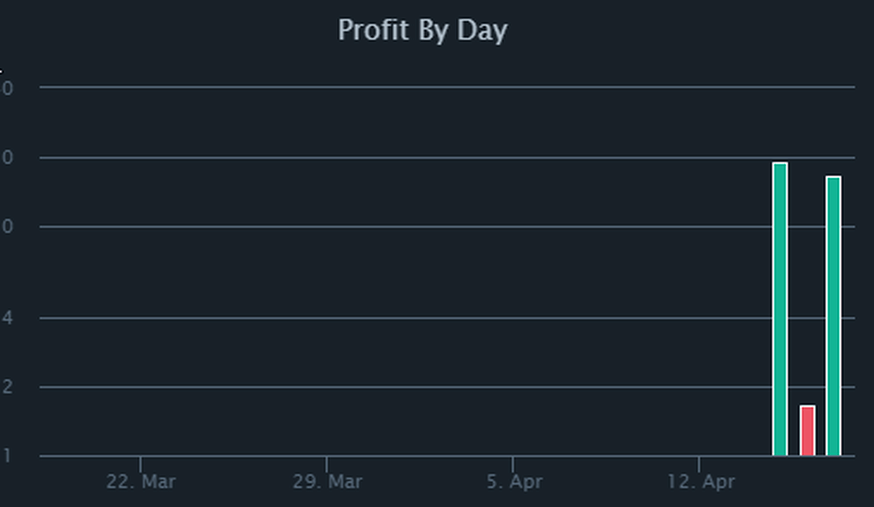Click the rightmost green profit bar
Image resolution: width=874 pixels, height=507 pixels.
point(833,316)
